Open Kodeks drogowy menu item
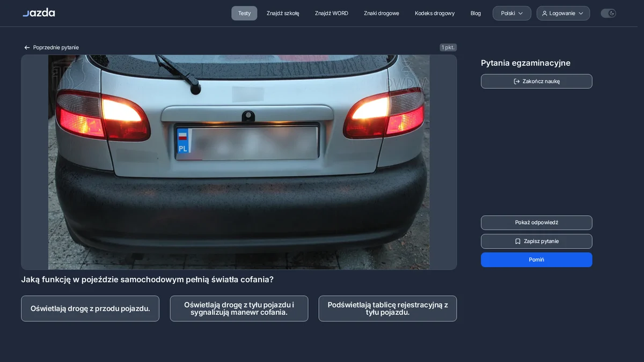The image size is (644, 362). click(x=435, y=13)
